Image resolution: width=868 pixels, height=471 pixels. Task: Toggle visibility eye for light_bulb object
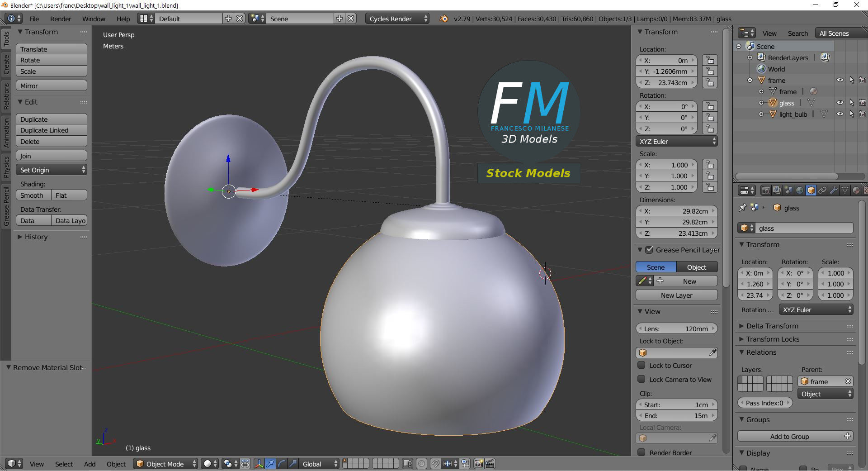840,114
